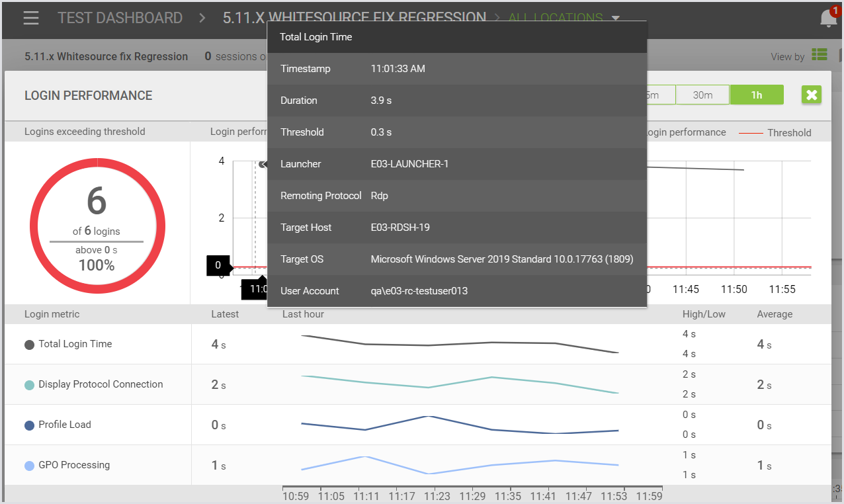Click the Total Login Time sparkline
This screenshot has width=844, height=504.
[460, 344]
